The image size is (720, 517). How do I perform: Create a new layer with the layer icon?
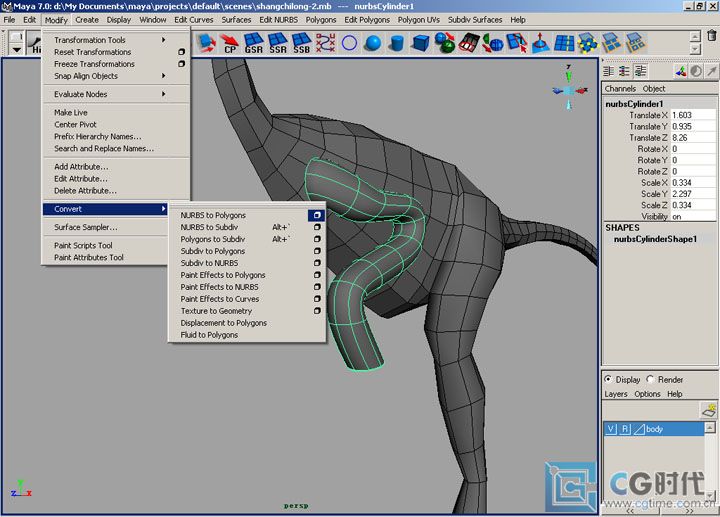(x=709, y=410)
